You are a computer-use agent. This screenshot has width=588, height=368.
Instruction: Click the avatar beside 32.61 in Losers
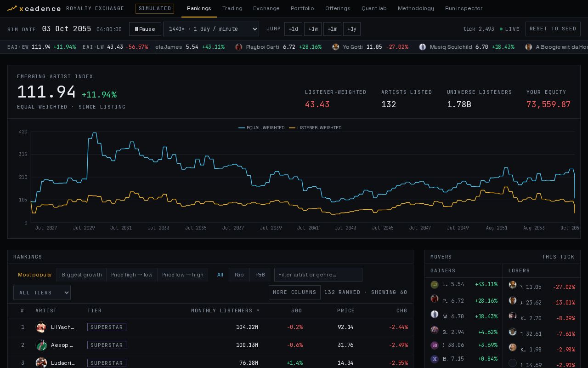[x=513, y=332]
